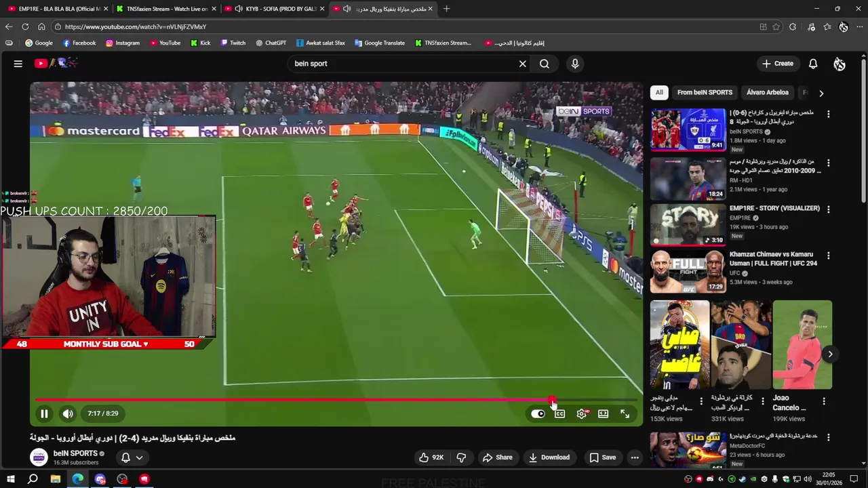The height and width of the screenshot is (488, 868).
Task: Expand notification options chevron for beIN SPORTS
Action: click(139, 457)
